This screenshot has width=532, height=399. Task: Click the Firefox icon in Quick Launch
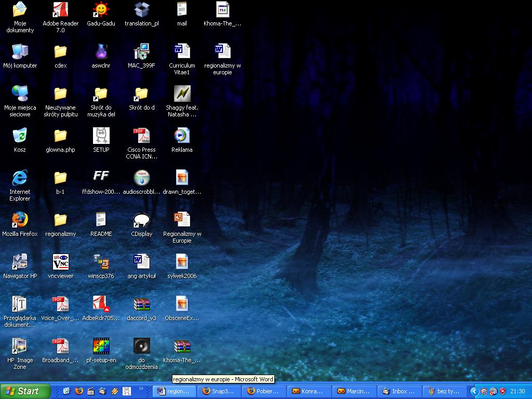[79, 391]
